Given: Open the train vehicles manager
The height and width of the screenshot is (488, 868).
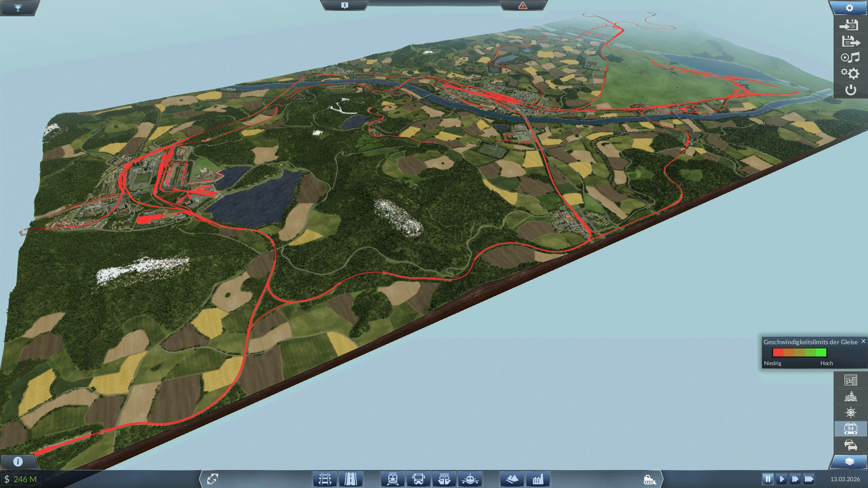Looking at the screenshot, I should point(393,479).
